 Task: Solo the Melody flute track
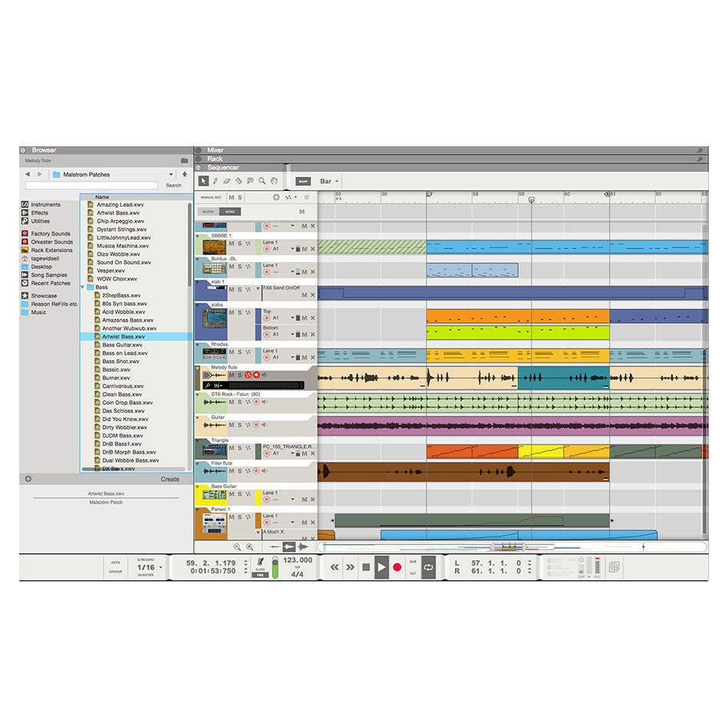[240, 375]
